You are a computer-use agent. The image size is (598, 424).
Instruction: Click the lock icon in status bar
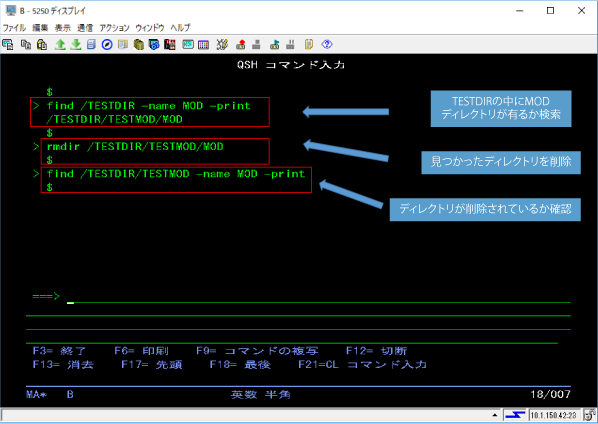[590, 415]
